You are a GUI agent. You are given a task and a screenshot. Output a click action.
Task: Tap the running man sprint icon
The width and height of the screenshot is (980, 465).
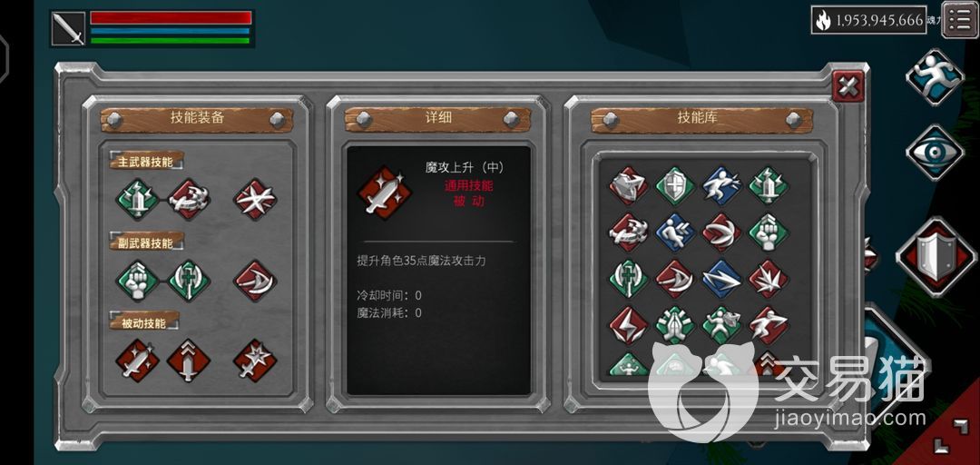click(x=935, y=77)
